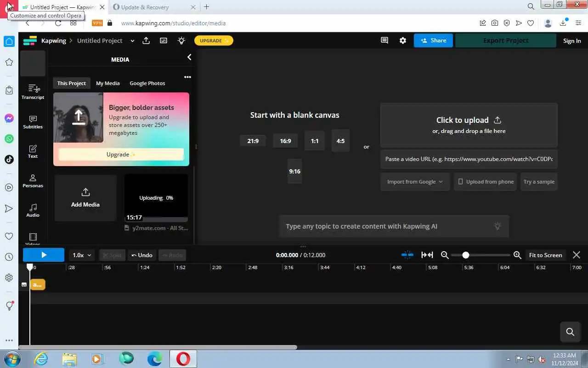Click the Kapwing logo

30,40
